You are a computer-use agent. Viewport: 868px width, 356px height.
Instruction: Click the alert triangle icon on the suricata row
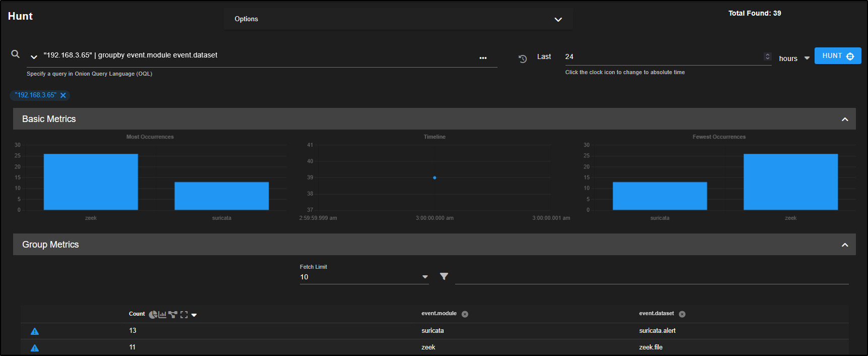[x=35, y=331]
